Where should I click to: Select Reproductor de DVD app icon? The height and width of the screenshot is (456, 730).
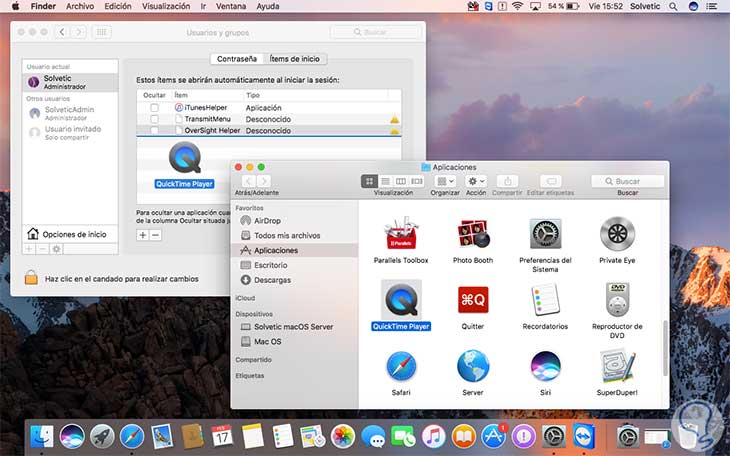pyautogui.click(x=617, y=300)
